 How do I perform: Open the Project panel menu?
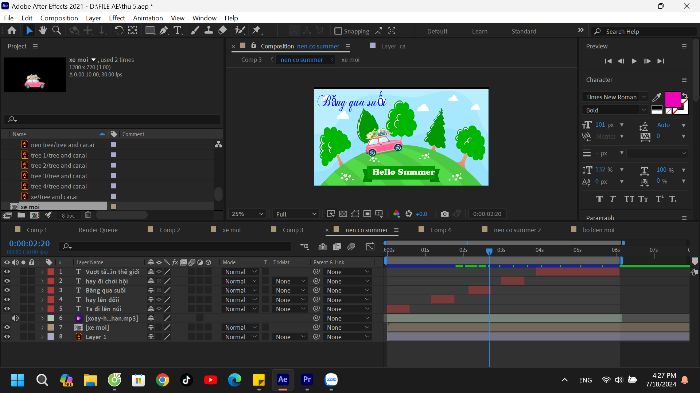point(35,46)
